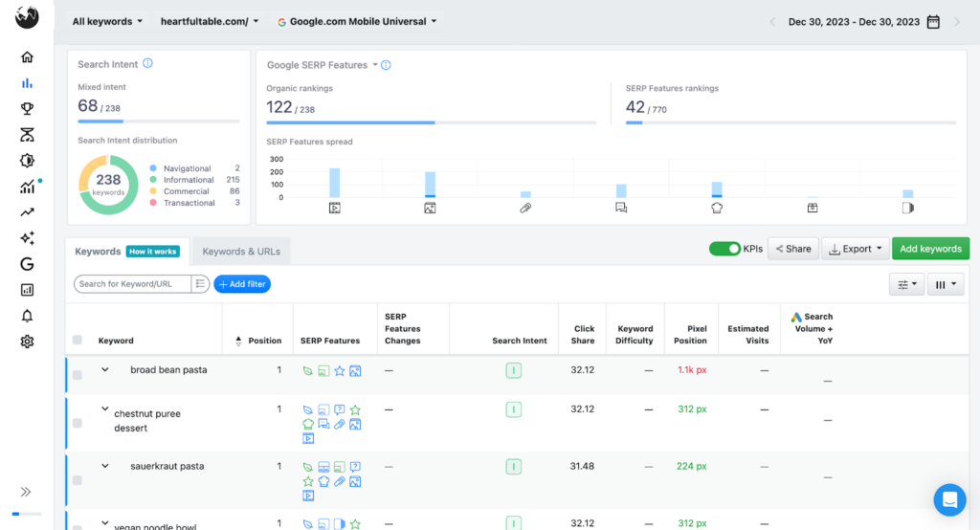Expand sidebar with double-chevron icon

coord(26,492)
